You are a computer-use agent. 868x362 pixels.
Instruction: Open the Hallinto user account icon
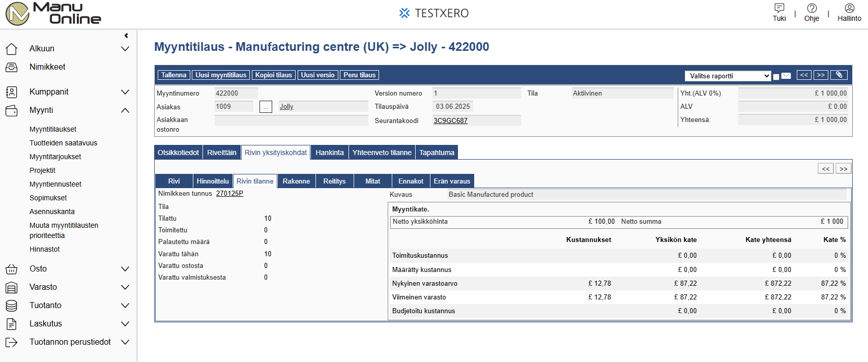849,8
